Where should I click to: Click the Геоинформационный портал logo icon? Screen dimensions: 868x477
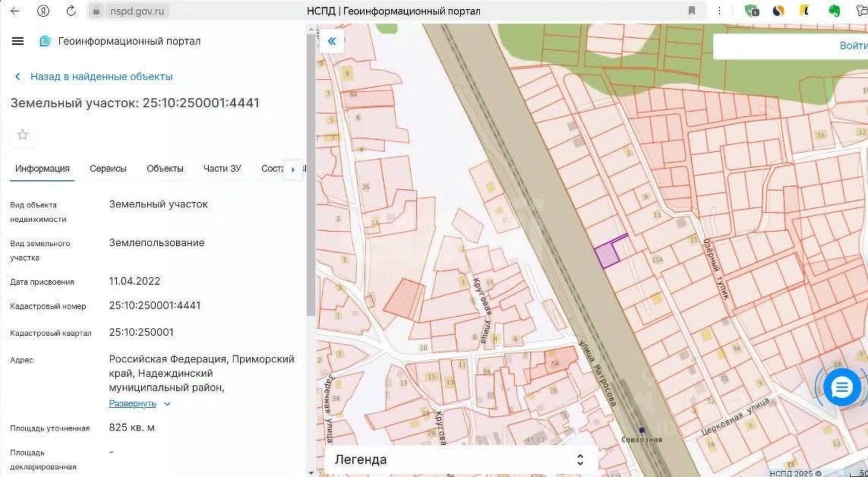(46, 41)
